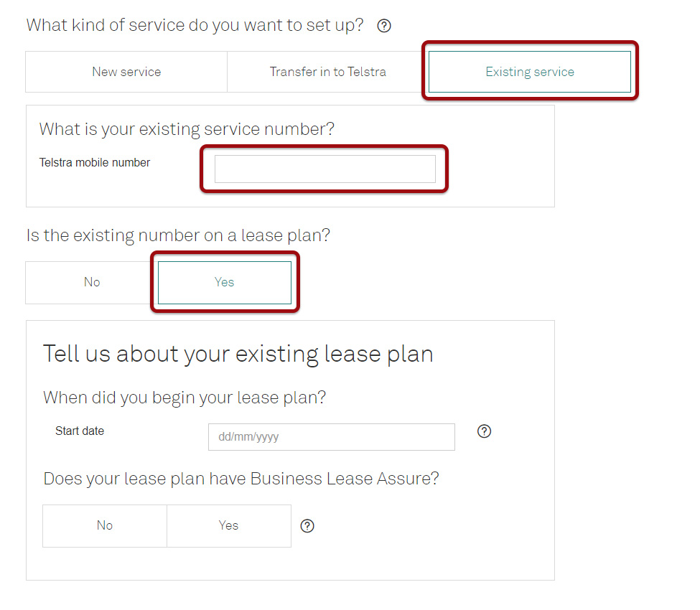Choose No for existing number lease plan
Image resolution: width=700 pixels, height=610 pixels.
pyautogui.click(x=92, y=282)
